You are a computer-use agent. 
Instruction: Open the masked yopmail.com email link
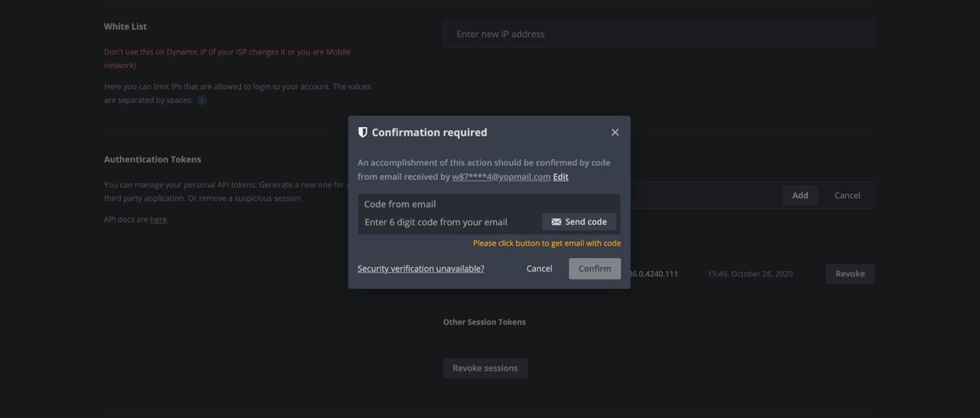(501, 177)
